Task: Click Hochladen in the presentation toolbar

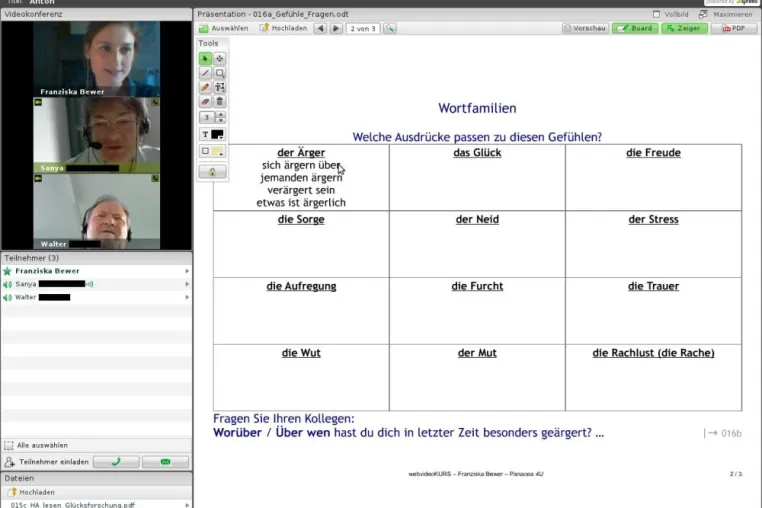Action: point(284,29)
